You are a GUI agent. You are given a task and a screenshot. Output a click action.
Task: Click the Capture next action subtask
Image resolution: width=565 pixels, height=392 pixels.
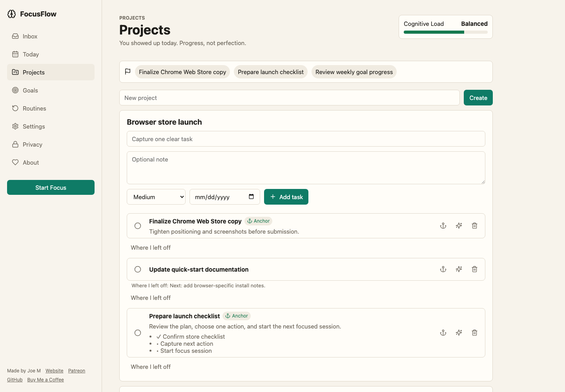point(185,344)
